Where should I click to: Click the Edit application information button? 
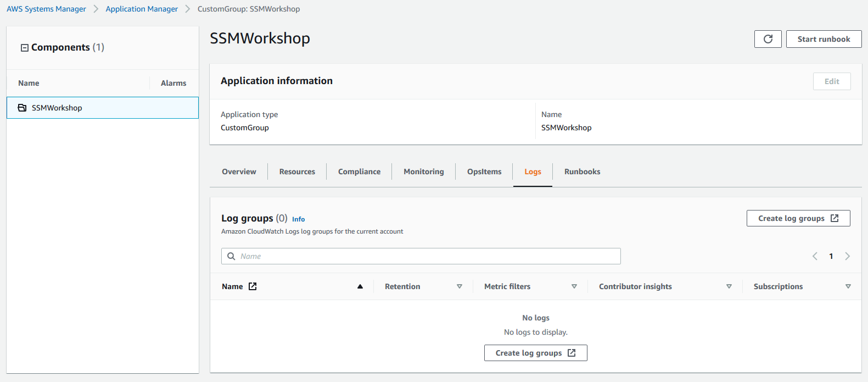coord(832,81)
